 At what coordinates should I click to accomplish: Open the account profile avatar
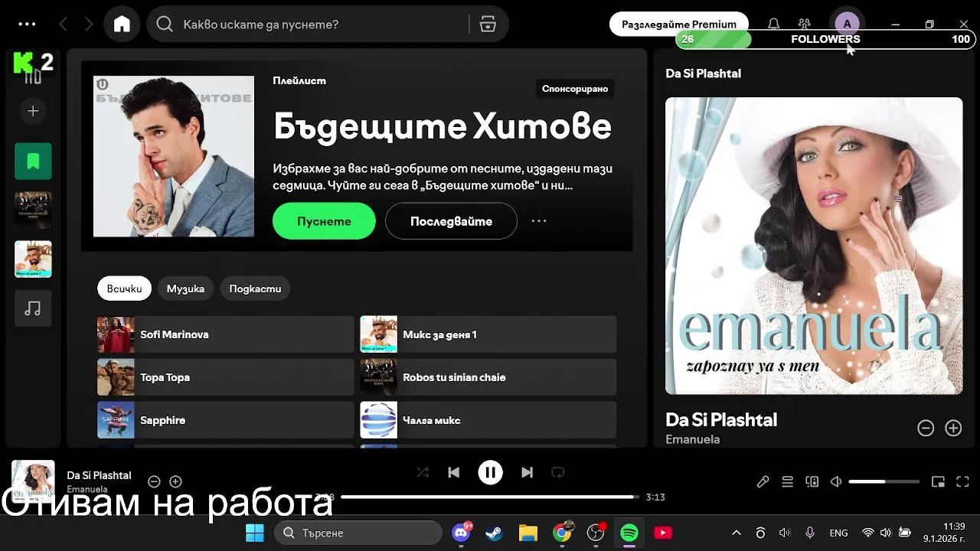tap(847, 24)
